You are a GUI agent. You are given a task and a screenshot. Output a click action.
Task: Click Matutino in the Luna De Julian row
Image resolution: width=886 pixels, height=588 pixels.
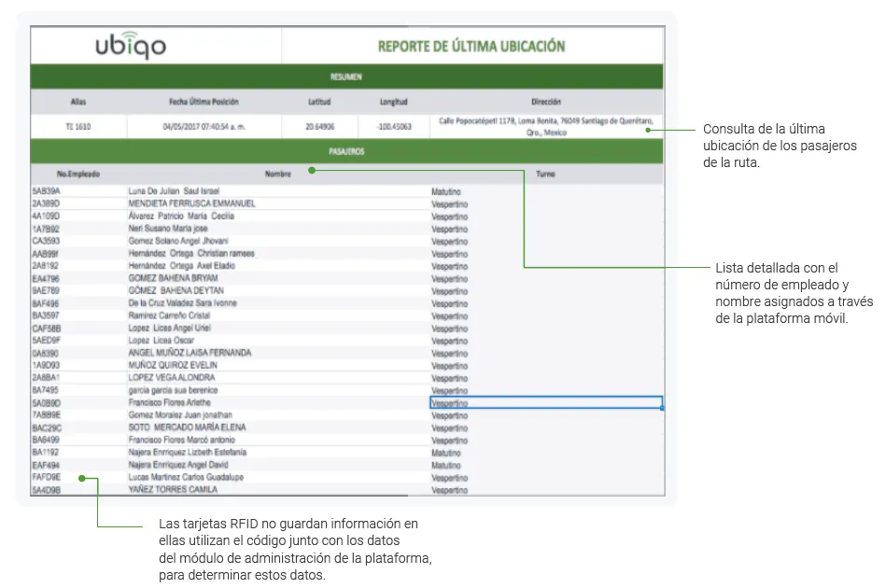[446, 192]
